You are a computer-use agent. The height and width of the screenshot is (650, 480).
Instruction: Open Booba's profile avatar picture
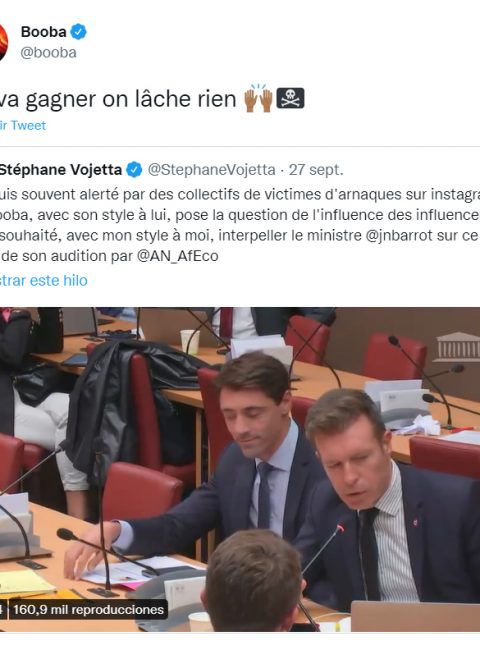click(3, 42)
